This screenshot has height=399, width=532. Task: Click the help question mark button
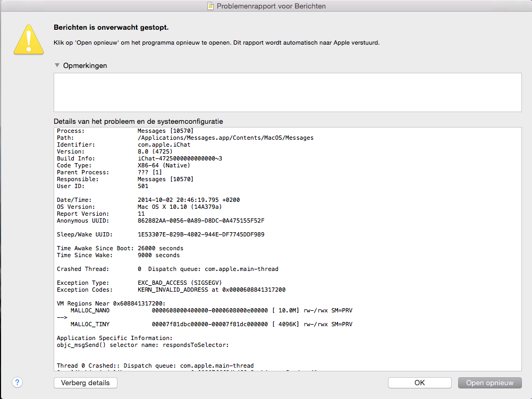18,383
